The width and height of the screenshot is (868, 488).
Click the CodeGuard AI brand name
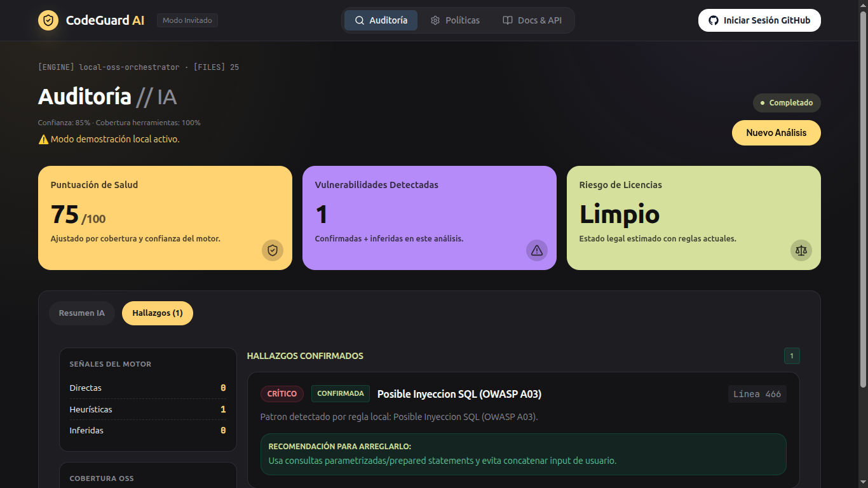tap(105, 20)
